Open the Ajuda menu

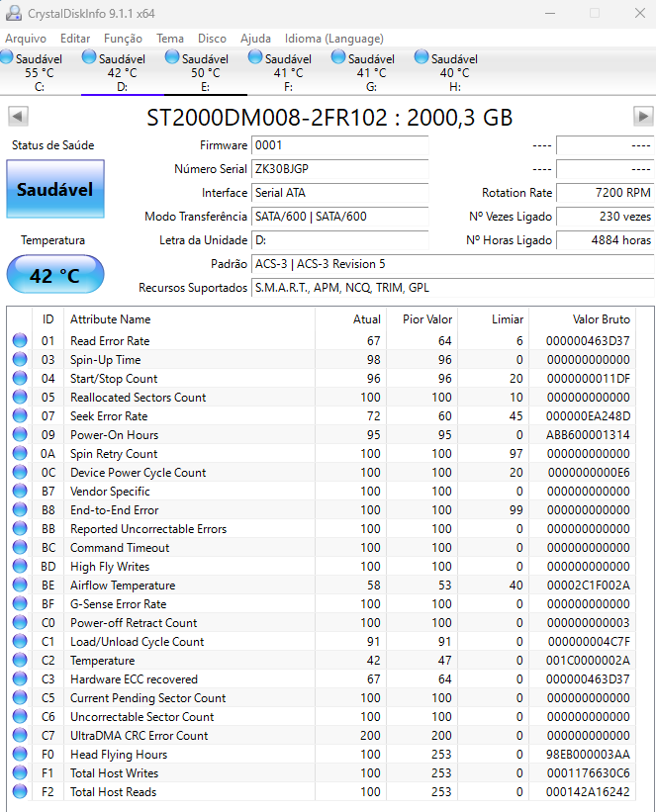pyautogui.click(x=255, y=39)
